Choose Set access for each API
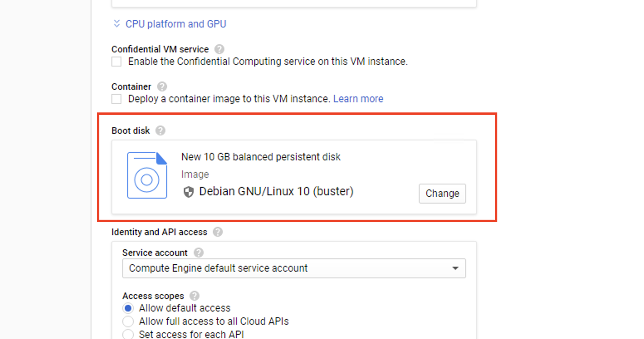The width and height of the screenshot is (644, 339). [x=128, y=334]
